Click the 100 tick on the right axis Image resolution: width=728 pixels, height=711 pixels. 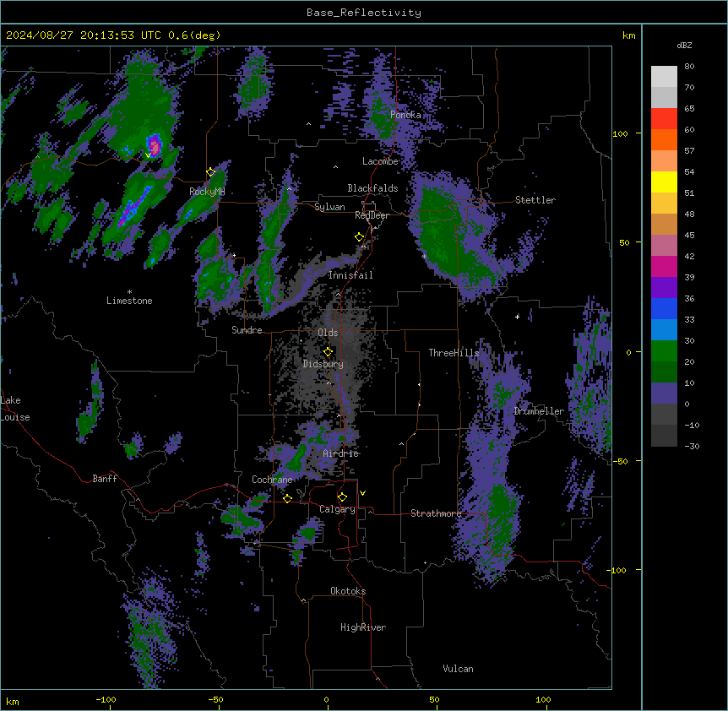[x=620, y=133]
